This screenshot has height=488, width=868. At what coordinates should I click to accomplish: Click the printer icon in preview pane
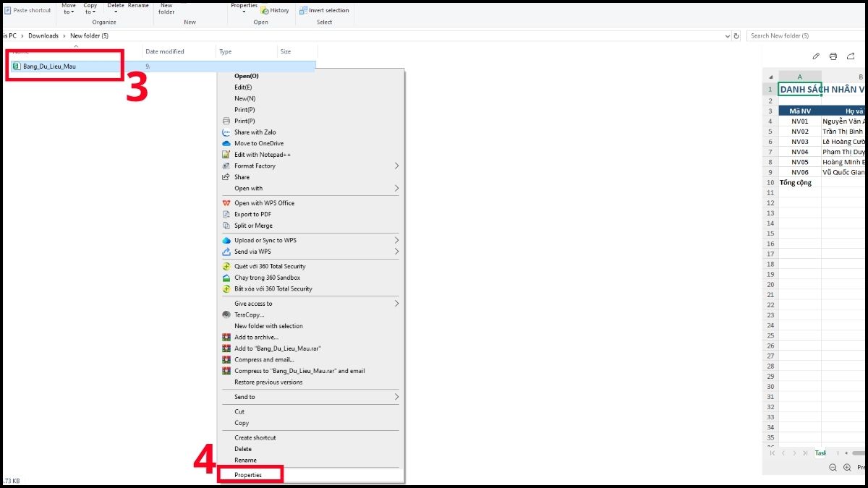pyautogui.click(x=833, y=56)
